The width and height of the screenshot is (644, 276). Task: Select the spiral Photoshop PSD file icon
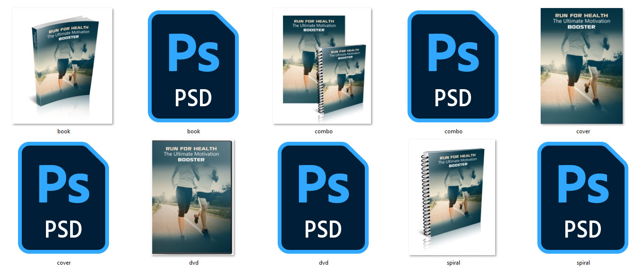point(583,197)
